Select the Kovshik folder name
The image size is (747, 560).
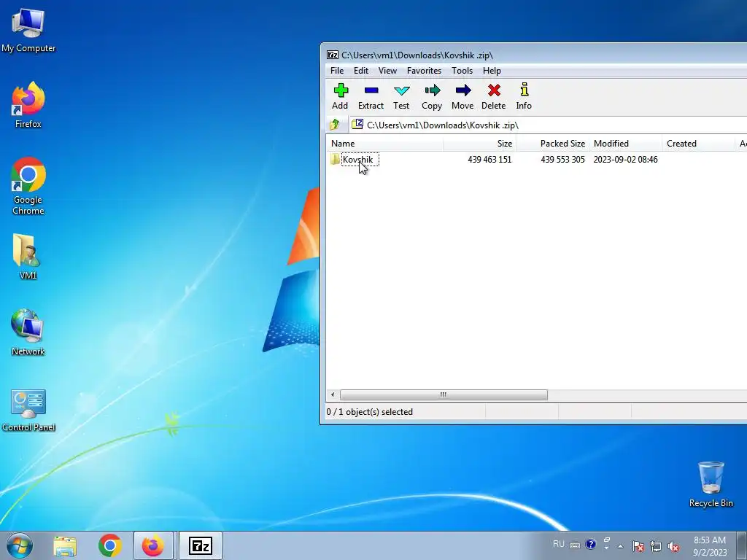[357, 160]
